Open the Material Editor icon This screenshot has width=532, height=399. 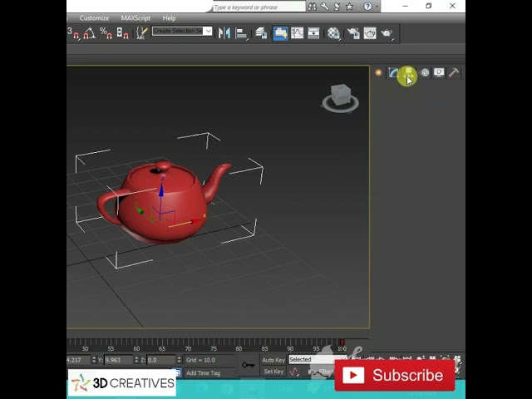pos(334,33)
